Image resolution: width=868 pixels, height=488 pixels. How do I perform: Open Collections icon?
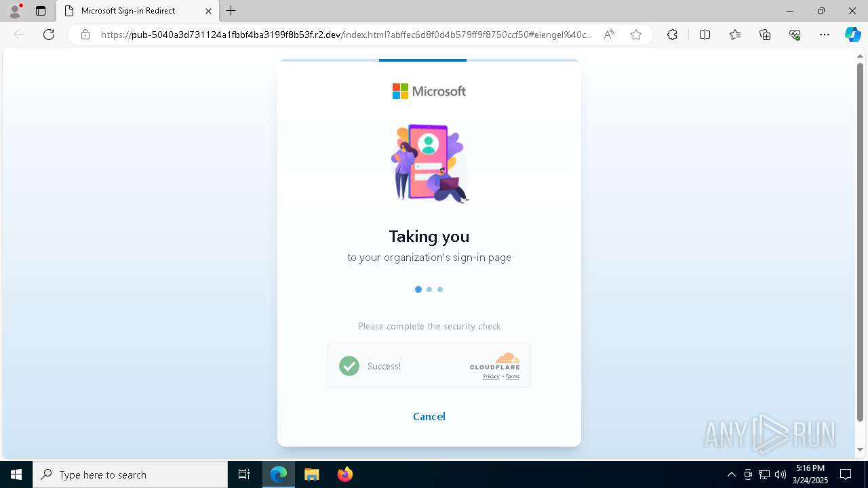pyautogui.click(x=765, y=35)
